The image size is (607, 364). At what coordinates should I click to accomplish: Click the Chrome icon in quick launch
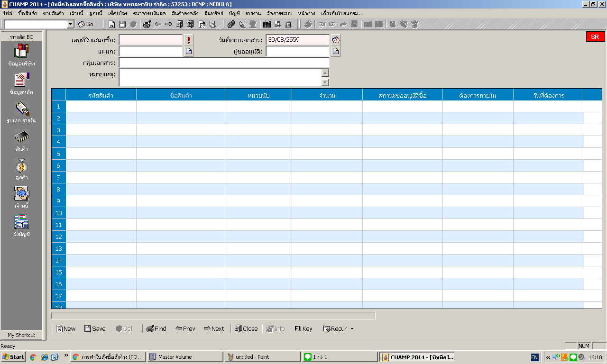tap(33, 357)
